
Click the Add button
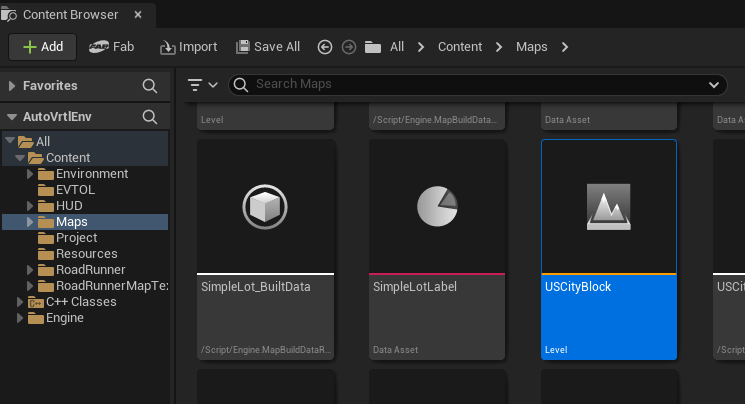tap(43, 47)
